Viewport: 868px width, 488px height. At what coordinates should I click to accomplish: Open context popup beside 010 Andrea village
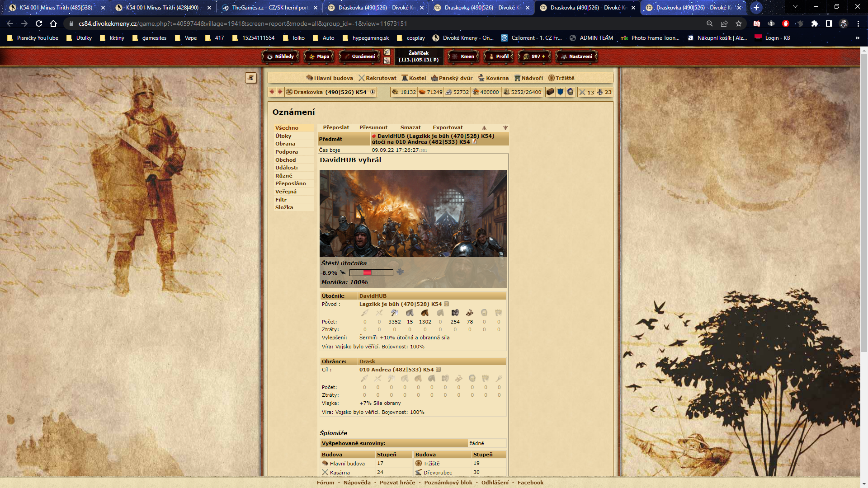tap(438, 370)
